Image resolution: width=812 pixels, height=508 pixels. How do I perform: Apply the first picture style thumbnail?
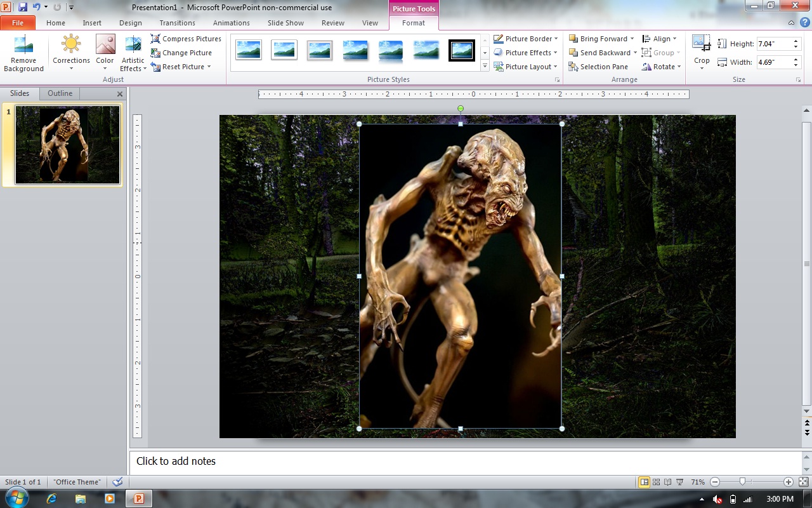pos(249,50)
